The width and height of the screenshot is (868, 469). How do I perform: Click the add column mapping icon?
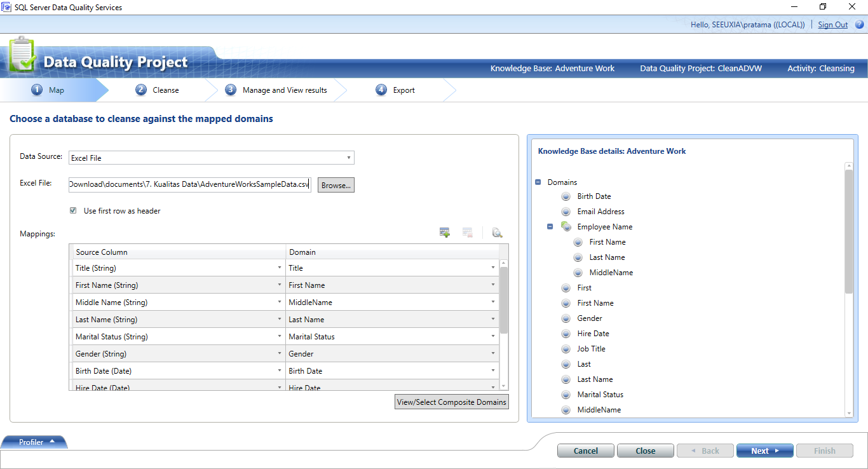tap(445, 233)
